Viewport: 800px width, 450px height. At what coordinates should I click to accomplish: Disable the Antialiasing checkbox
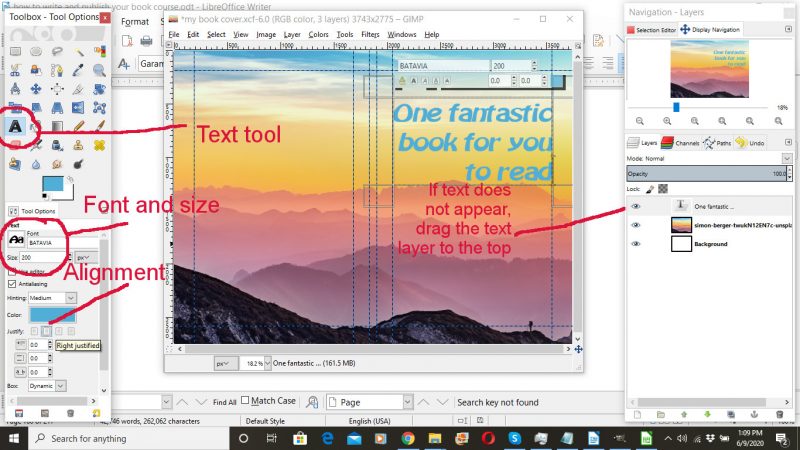click(x=12, y=284)
